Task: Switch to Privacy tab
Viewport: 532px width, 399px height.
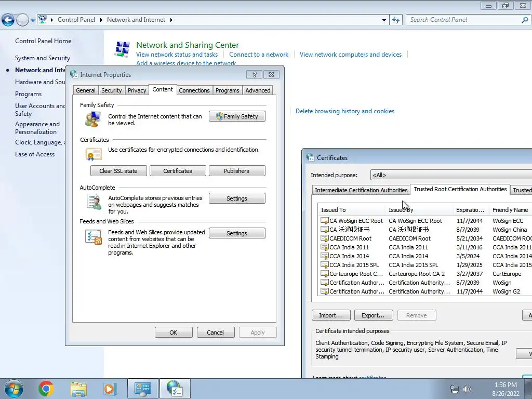Action: [x=137, y=90]
